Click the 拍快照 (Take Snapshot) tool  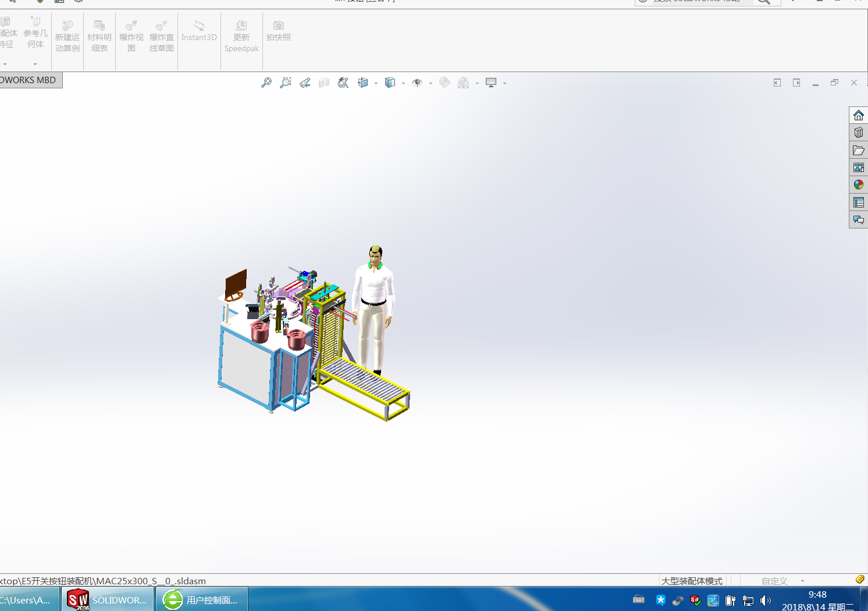click(279, 31)
